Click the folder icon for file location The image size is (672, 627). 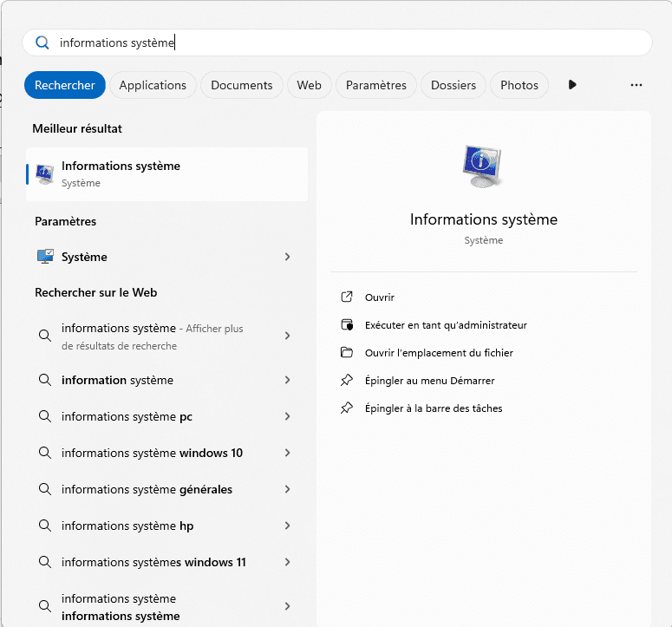[x=347, y=353]
